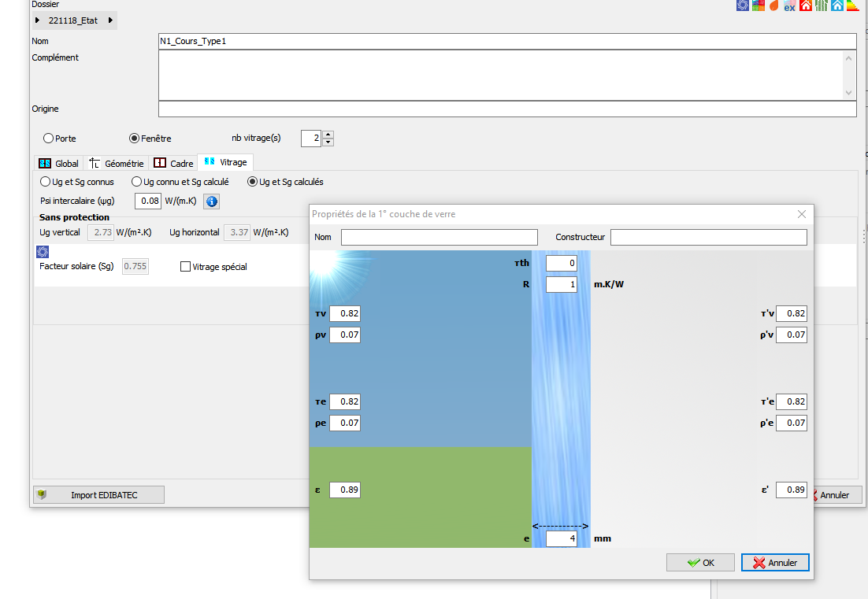
Task: Click the blue house icon in top toolbar
Action: tap(836, 6)
